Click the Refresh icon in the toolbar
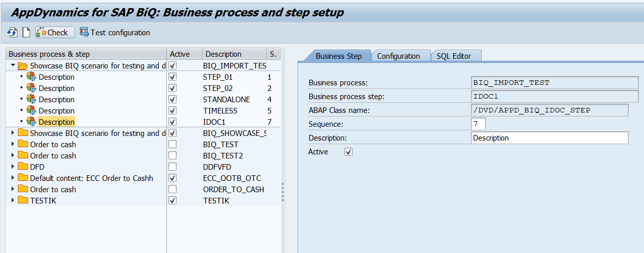 pos(12,33)
